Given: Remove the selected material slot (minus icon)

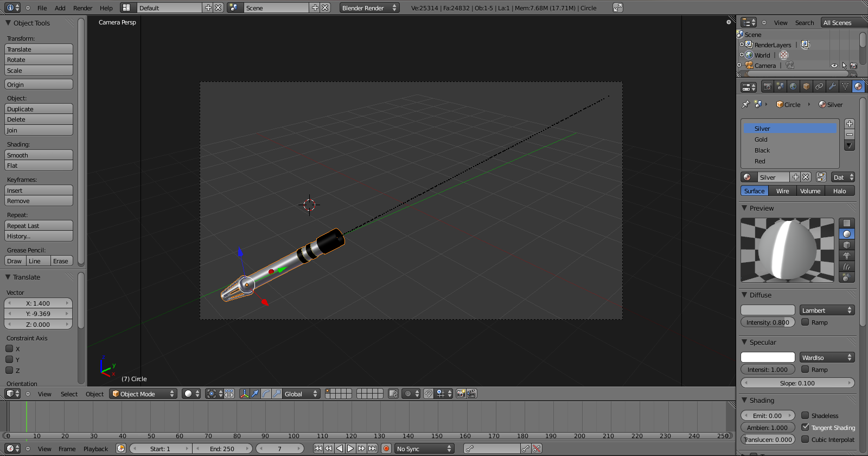Looking at the screenshot, I should click(x=850, y=135).
